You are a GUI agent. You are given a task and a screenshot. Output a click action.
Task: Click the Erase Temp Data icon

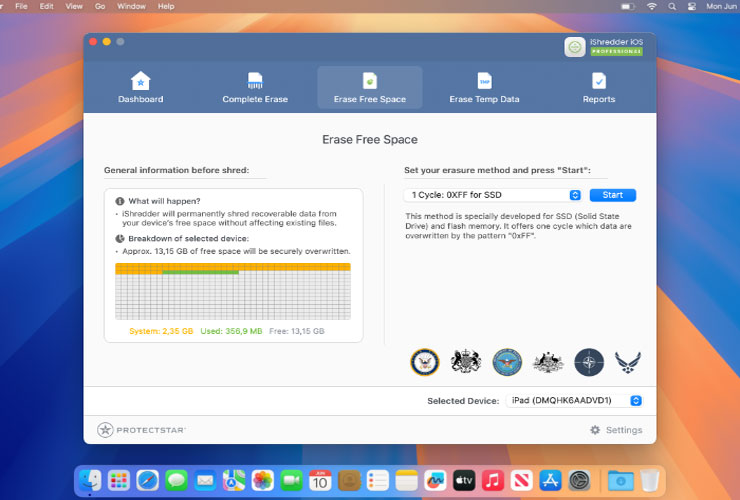484,81
